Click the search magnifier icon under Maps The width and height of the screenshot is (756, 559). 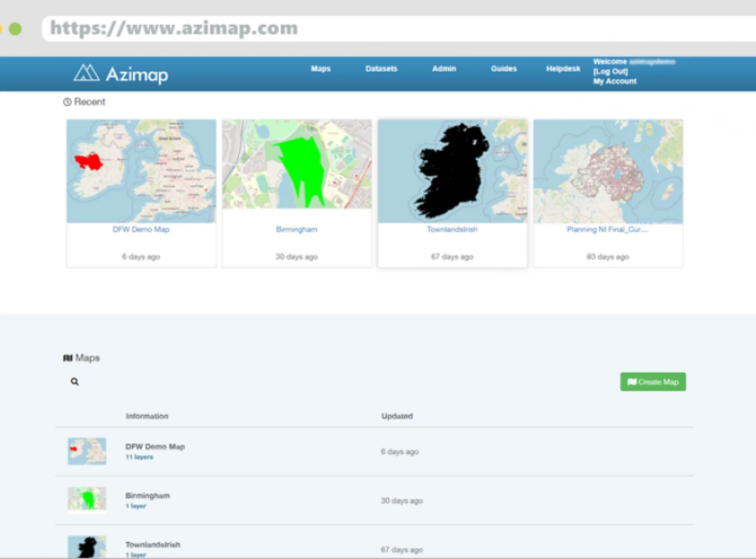[75, 382]
